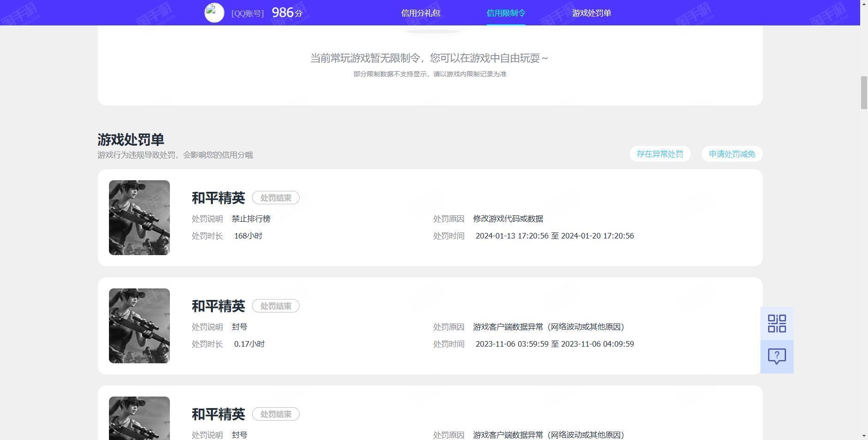Select 和平精英 title on the 0.17小时 card
The height and width of the screenshot is (440, 868).
point(218,306)
